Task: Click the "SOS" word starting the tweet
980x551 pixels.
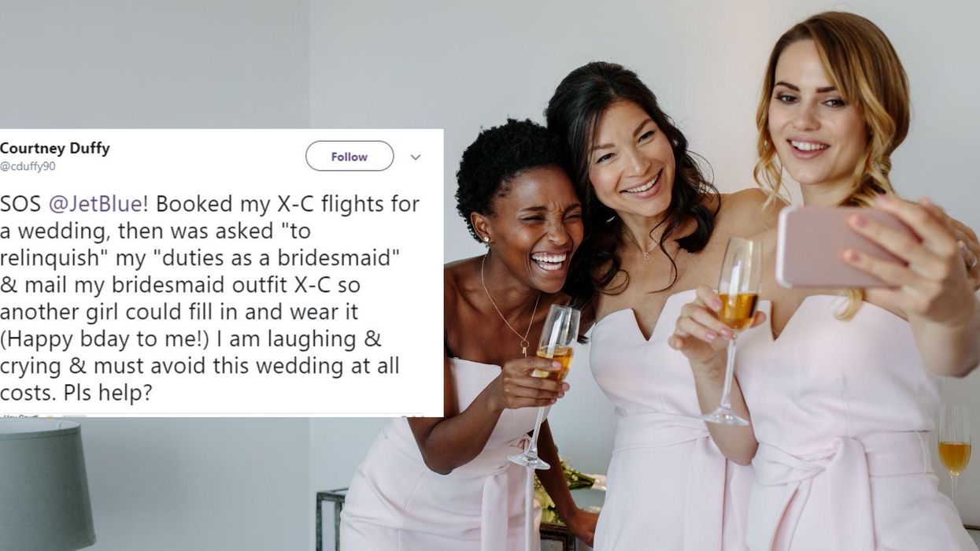Action: tap(21, 205)
